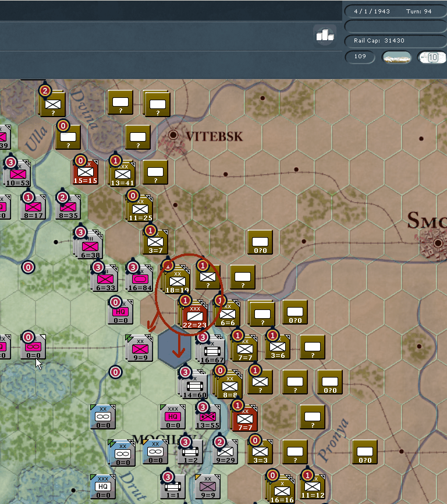The image size is (447, 504).
Task: Select the 1=1 motorized counter
Action: click(173, 487)
